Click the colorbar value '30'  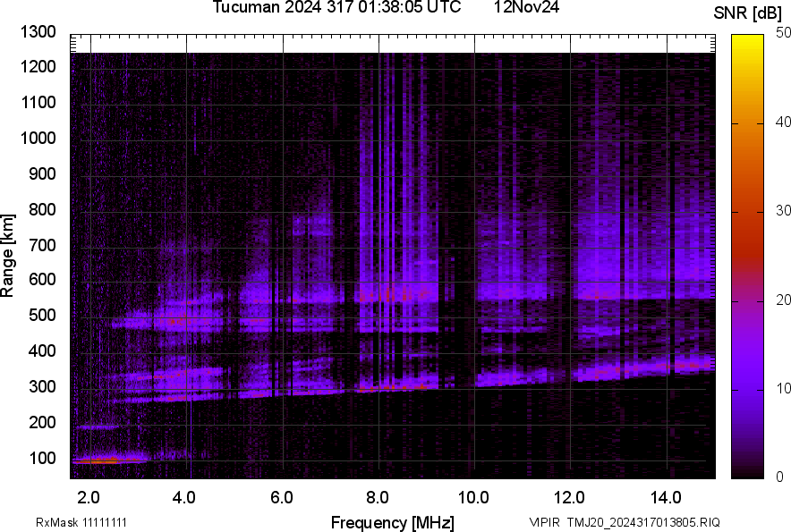pos(783,211)
